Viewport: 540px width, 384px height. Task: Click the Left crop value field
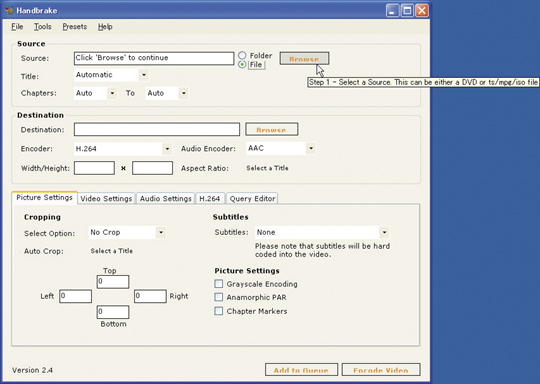point(75,296)
